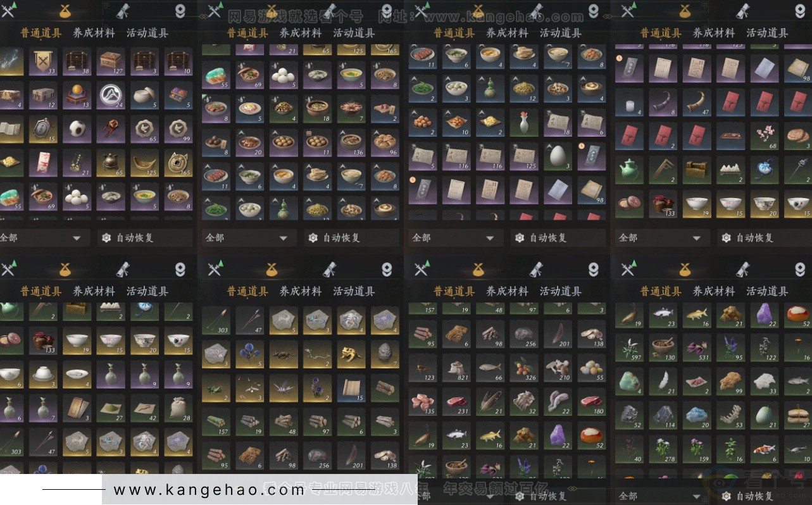Select the koi fish item with count 6

(x=765, y=449)
